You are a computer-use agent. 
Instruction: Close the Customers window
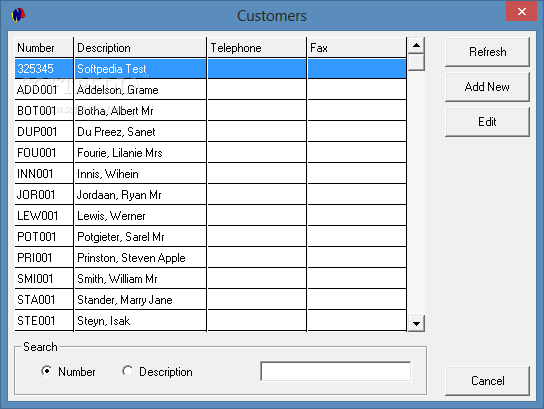(521, 11)
